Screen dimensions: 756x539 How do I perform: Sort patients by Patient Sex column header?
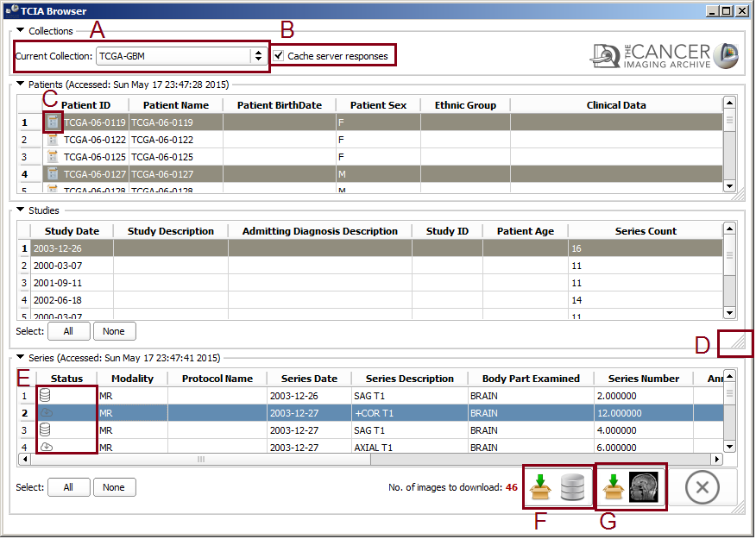click(x=378, y=105)
